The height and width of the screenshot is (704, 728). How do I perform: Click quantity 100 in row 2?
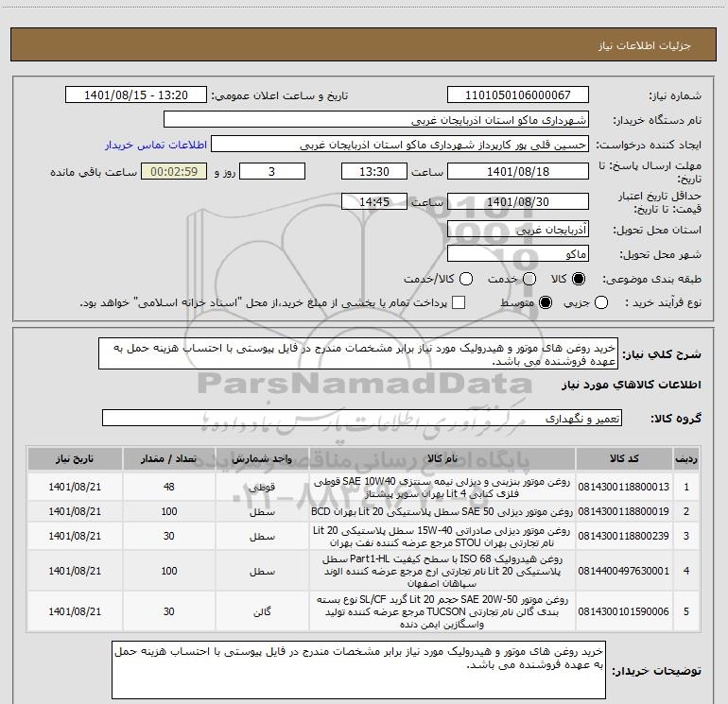pyautogui.click(x=169, y=511)
